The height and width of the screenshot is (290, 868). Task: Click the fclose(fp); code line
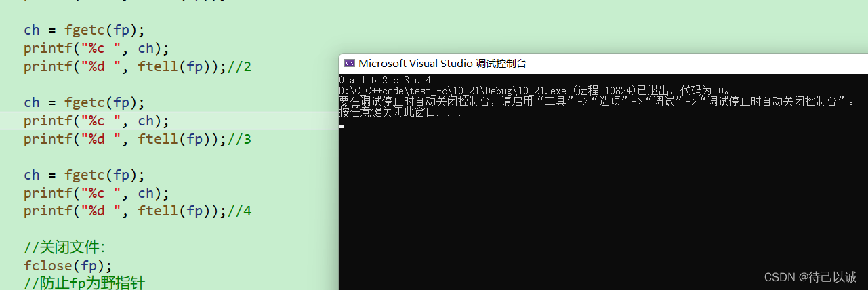click(68, 265)
